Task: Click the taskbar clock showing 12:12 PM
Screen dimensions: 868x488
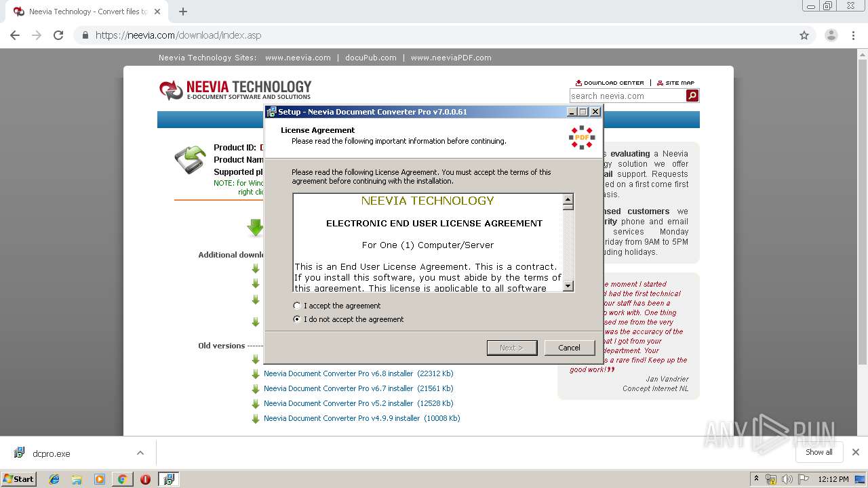Action: (833, 479)
